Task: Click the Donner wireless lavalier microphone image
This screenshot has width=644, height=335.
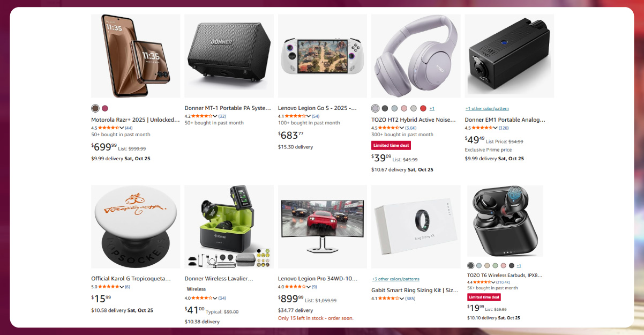Action: click(x=229, y=227)
